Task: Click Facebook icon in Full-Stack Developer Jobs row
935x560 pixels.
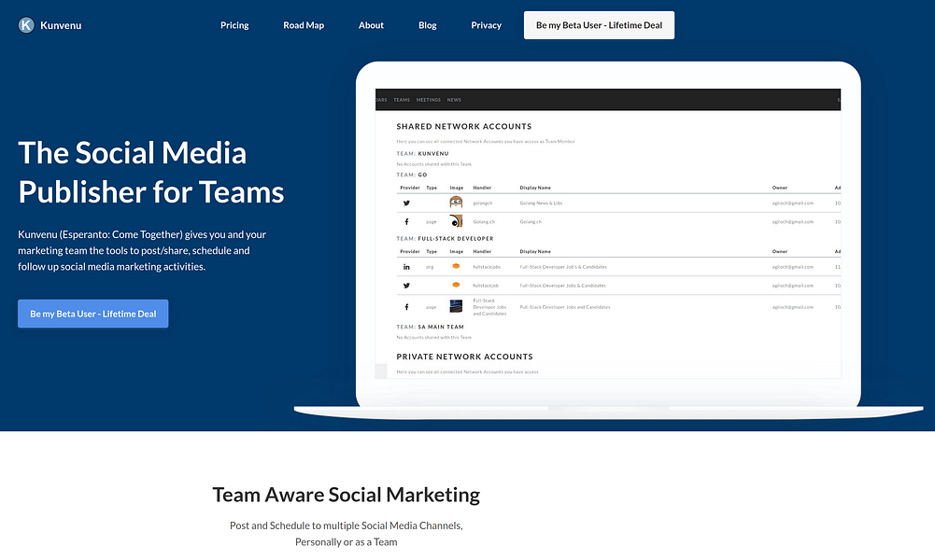Action: click(406, 307)
